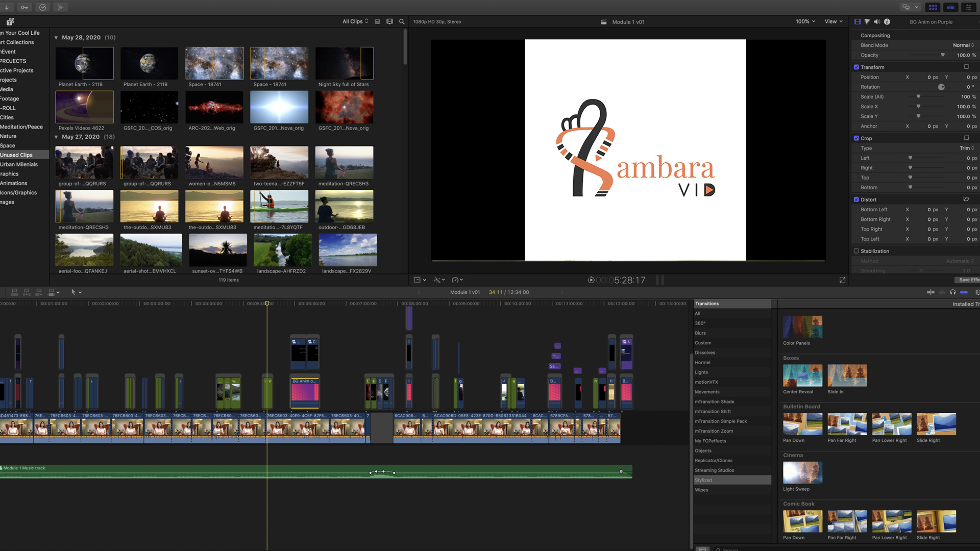Reset Transform section icon
Screen dimensions: 980x551
[966, 67]
